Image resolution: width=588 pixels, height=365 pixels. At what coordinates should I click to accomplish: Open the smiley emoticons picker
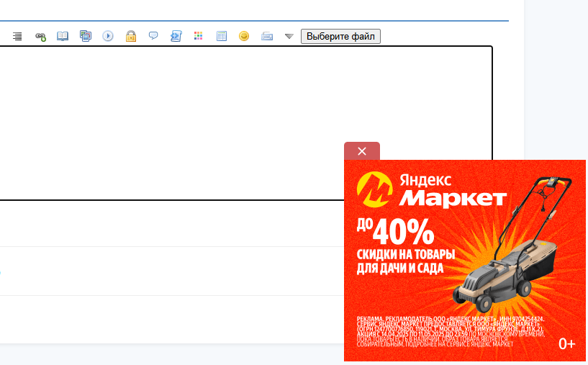(244, 36)
